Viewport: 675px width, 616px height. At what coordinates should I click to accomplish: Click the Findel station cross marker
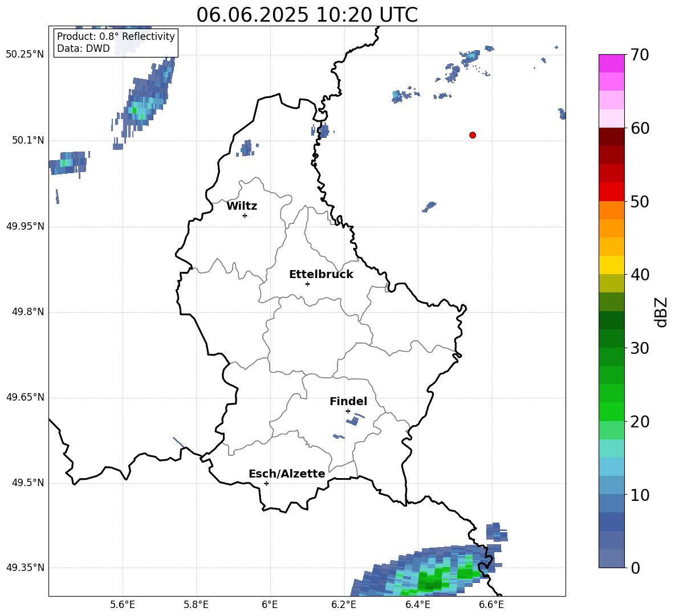click(x=348, y=411)
